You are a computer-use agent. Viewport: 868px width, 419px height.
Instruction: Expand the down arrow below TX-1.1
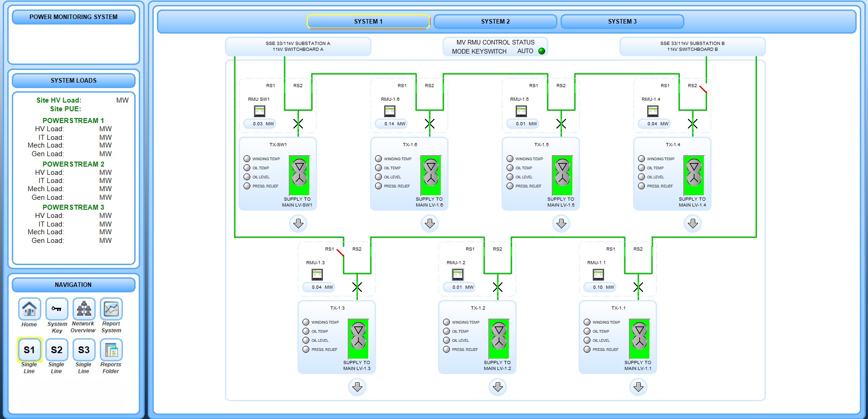(x=638, y=387)
